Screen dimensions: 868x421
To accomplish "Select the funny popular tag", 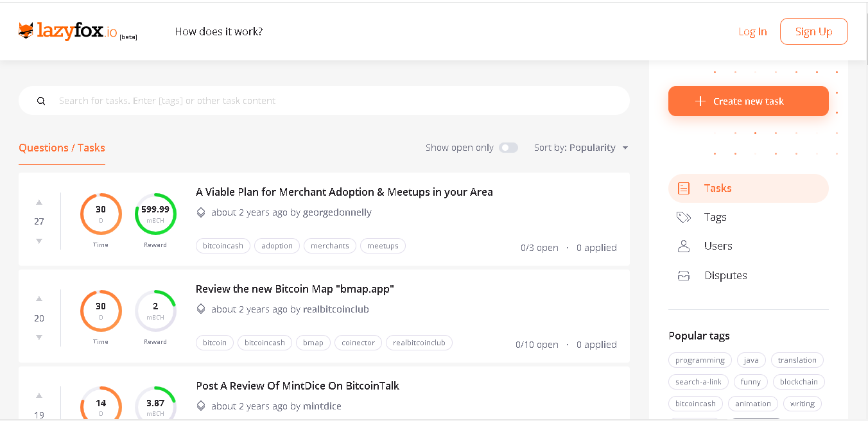I will 751,382.
